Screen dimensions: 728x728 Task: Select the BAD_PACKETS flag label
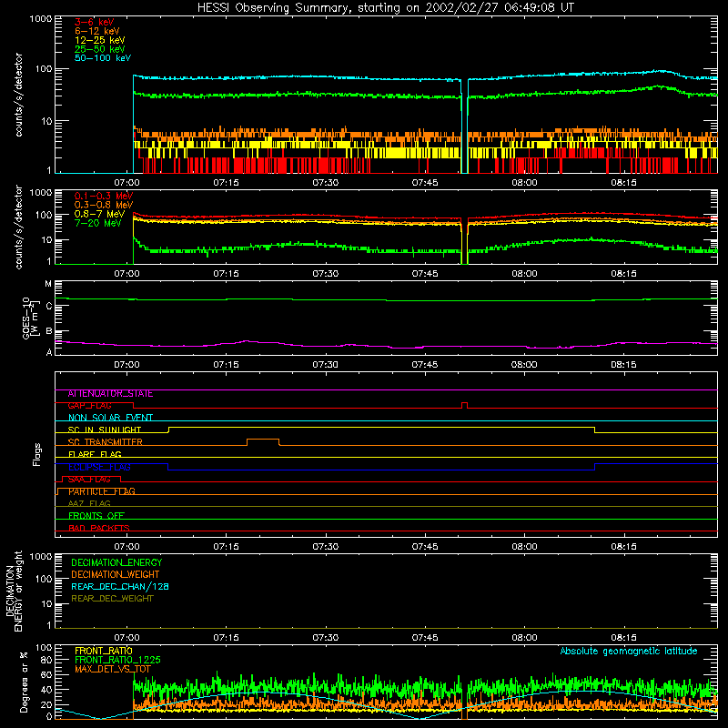click(x=99, y=528)
